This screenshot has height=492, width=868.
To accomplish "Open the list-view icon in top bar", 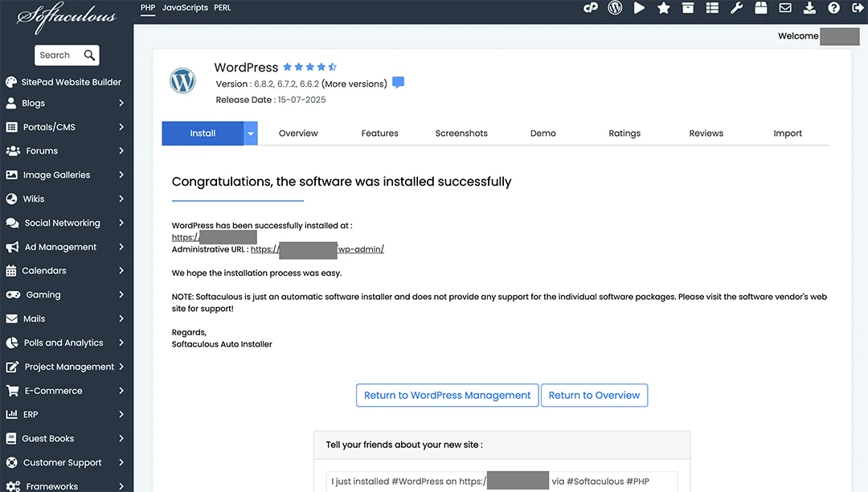I will (x=712, y=8).
